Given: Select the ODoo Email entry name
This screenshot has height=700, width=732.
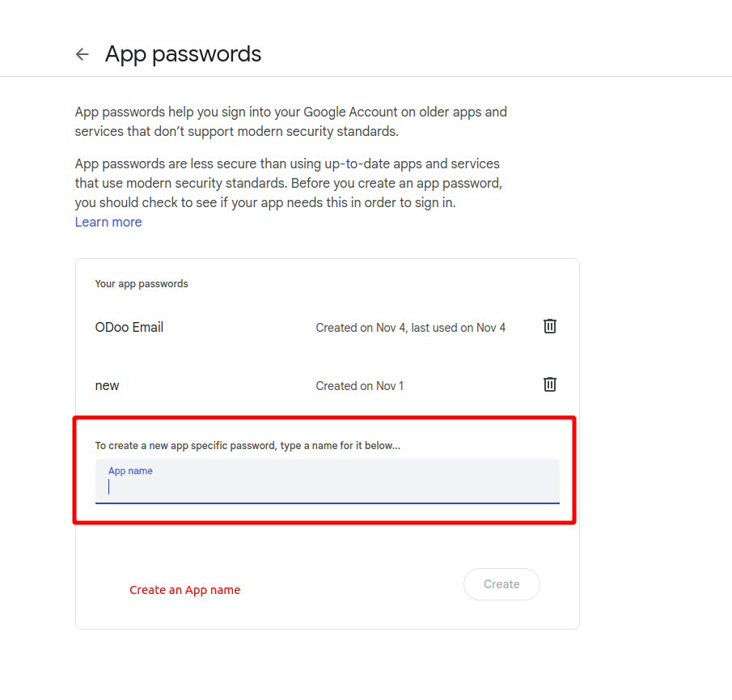Looking at the screenshot, I should 129,327.
